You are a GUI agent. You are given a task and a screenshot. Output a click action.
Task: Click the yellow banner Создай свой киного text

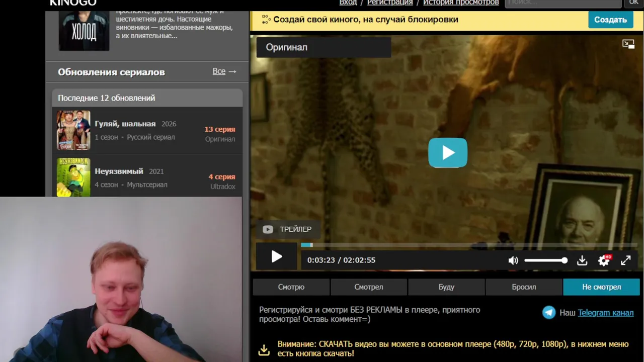click(366, 20)
